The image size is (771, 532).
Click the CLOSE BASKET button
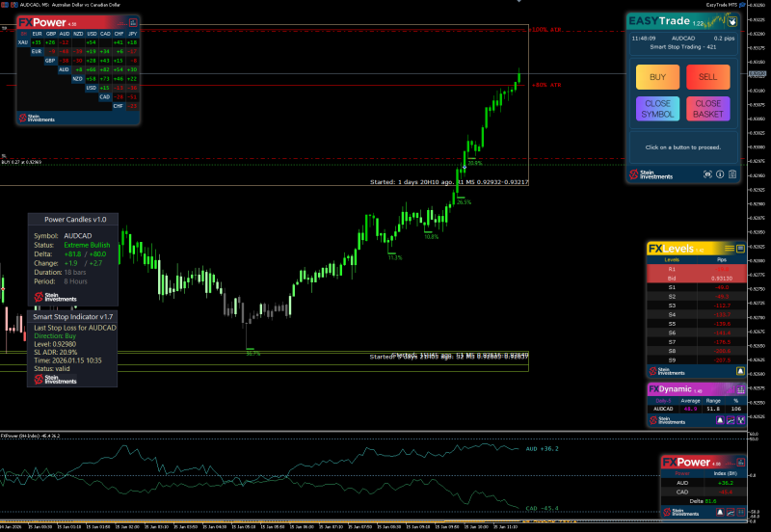pyautogui.click(x=708, y=109)
